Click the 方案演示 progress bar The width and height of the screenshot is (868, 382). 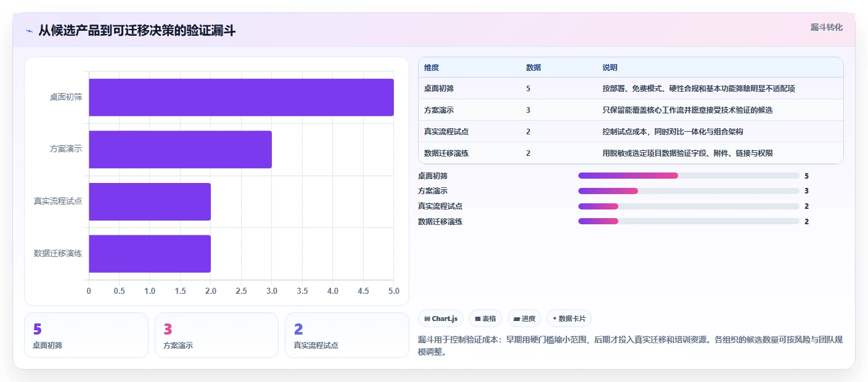click(x=689, y=191)
